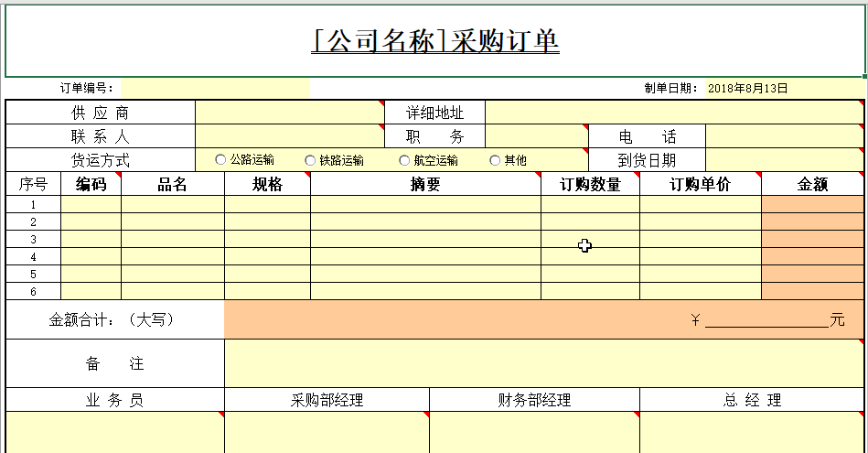Click the 电话 input cell
The height and width of the screenshot is (453, 868).
[x=784, y=136]
